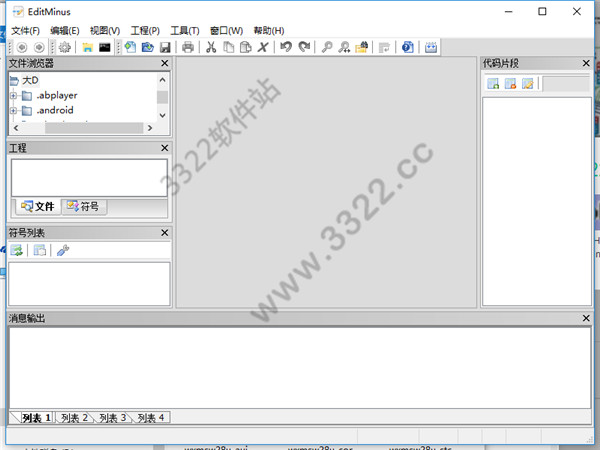Click third edit icon in 代码片段 panel
Screen dimensions: 600x450
pyautogui.click(x=528, y=83)
